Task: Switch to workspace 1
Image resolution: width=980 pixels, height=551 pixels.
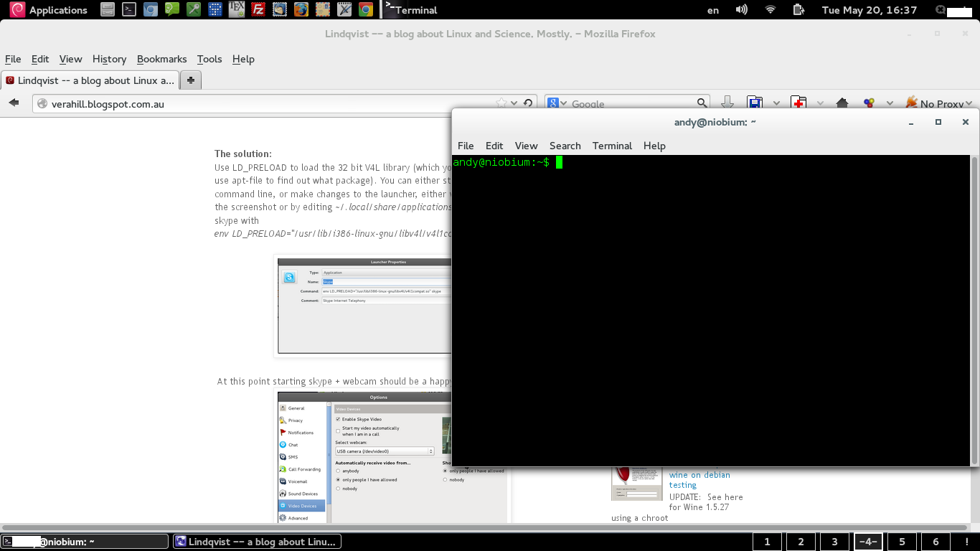Action: coord(767,542)
